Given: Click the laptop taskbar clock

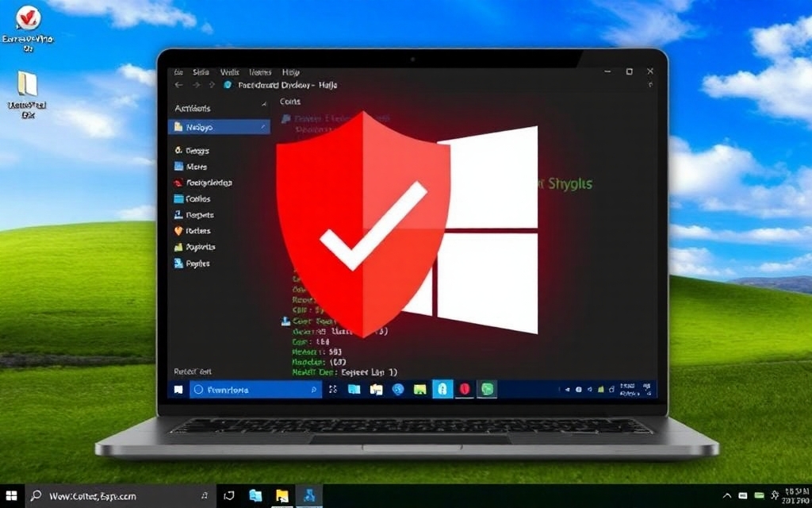Looking at the screenshot, I should (628, 389).
